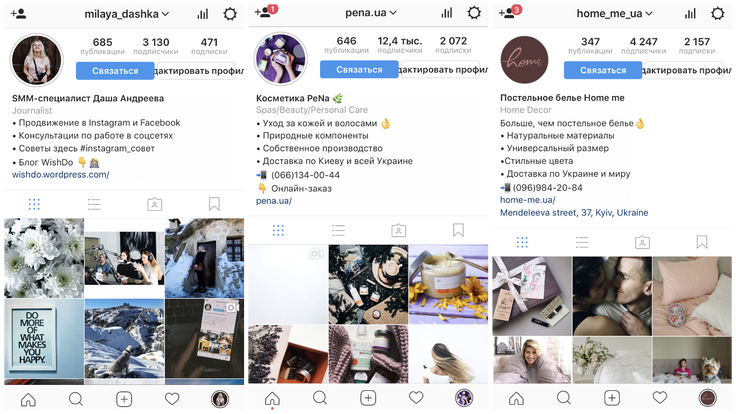Open Mendeleeva street 37 Kyiv address link
The width and height of the screenshot is (736, 414).
[574, 213]
